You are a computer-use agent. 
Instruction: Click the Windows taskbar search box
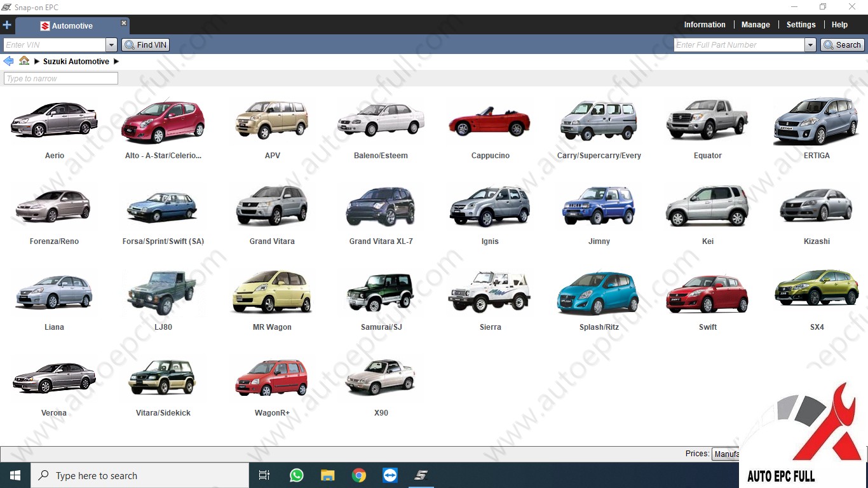click(x=140, y=475)
